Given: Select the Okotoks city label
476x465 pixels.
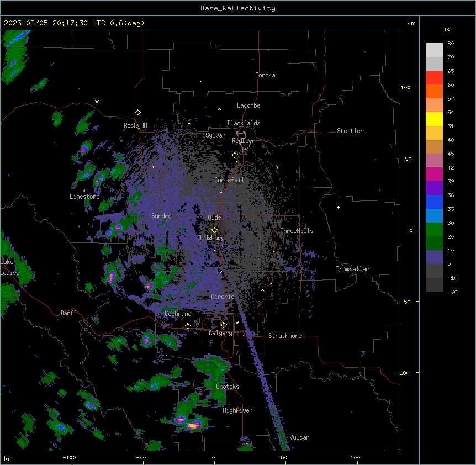Looking at the screenshot, I should point(228,387).
